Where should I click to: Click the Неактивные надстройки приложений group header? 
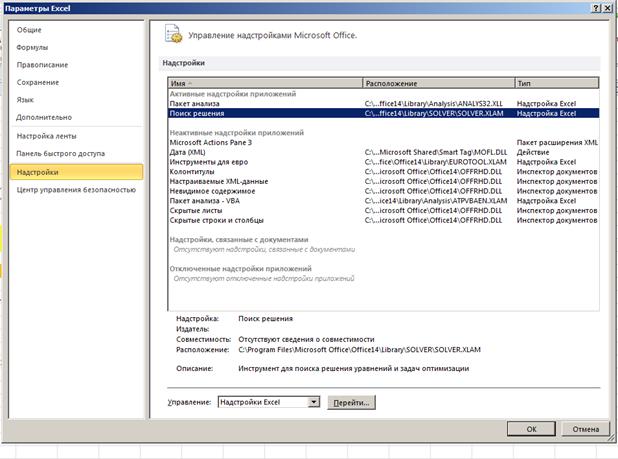236,133
